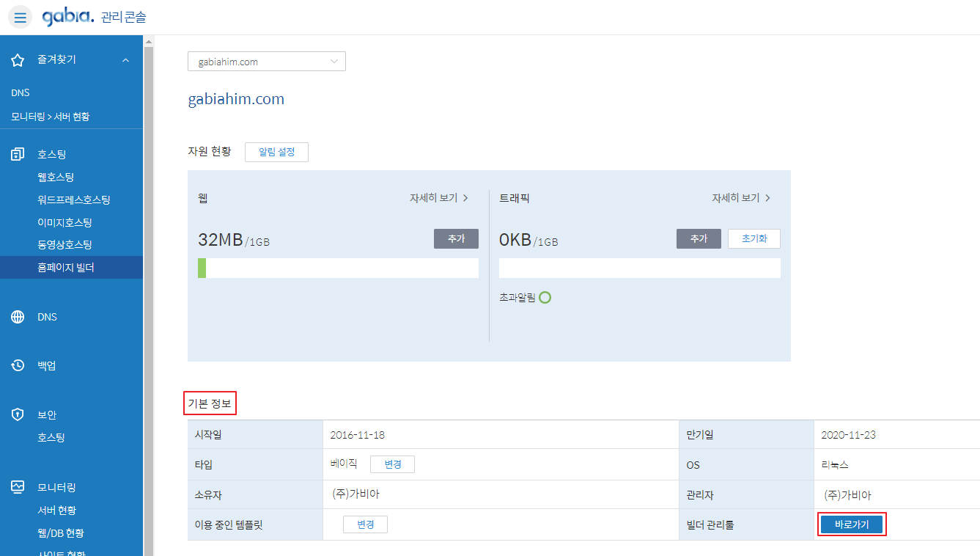Click the 32MB usage value
980x556 pixels.
coord(220,239)
